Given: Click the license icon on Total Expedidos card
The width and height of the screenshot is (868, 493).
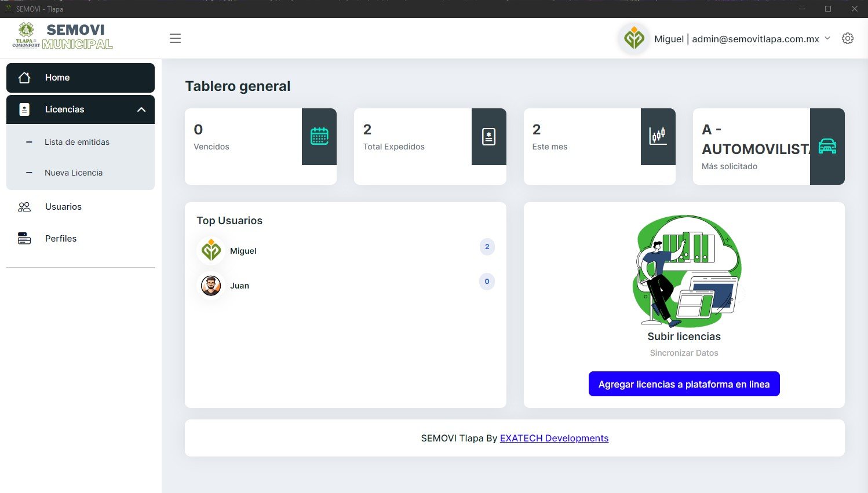Looking at the screenshot, I should pyautogui.click(x=488, y=136).
